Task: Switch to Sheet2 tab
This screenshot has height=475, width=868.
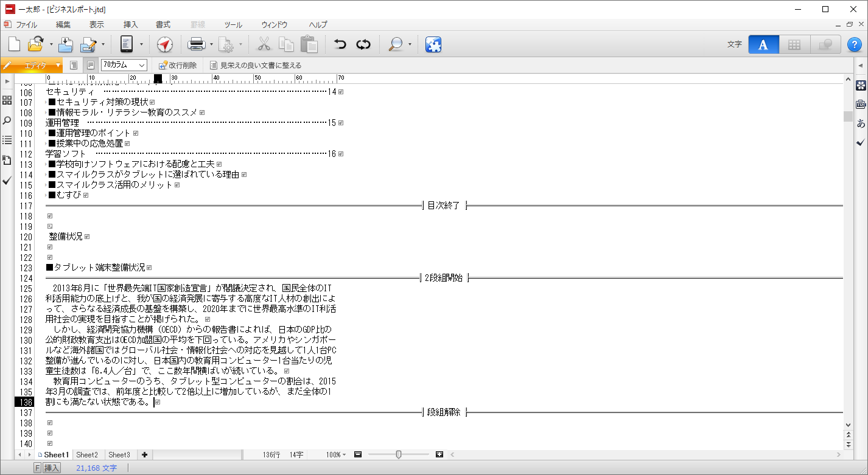Action: tap(87, 455)
